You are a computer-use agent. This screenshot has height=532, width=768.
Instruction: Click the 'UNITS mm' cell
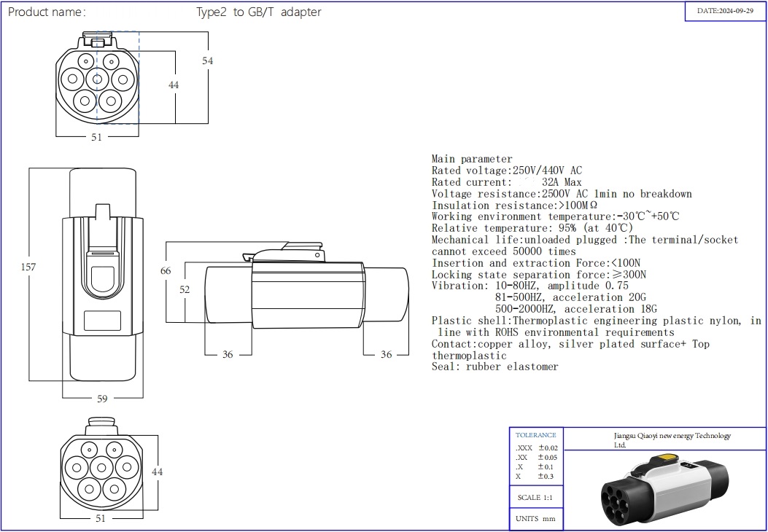coord(536,519)
